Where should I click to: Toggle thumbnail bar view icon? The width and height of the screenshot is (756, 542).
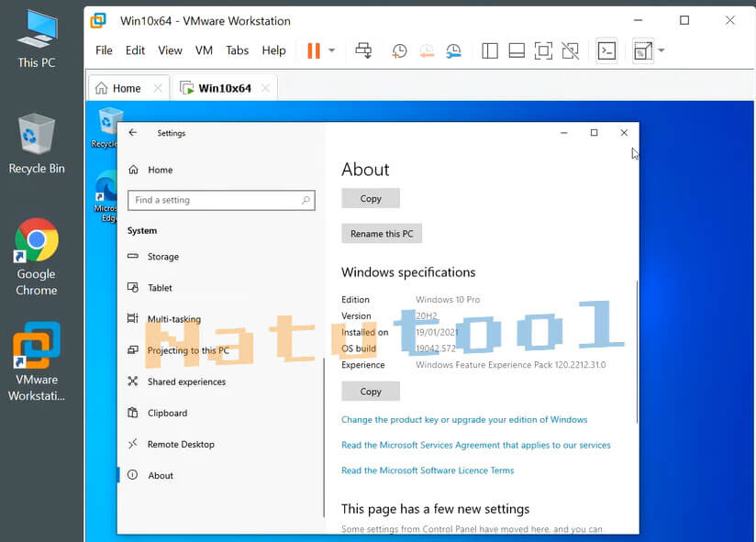(517, 51)
